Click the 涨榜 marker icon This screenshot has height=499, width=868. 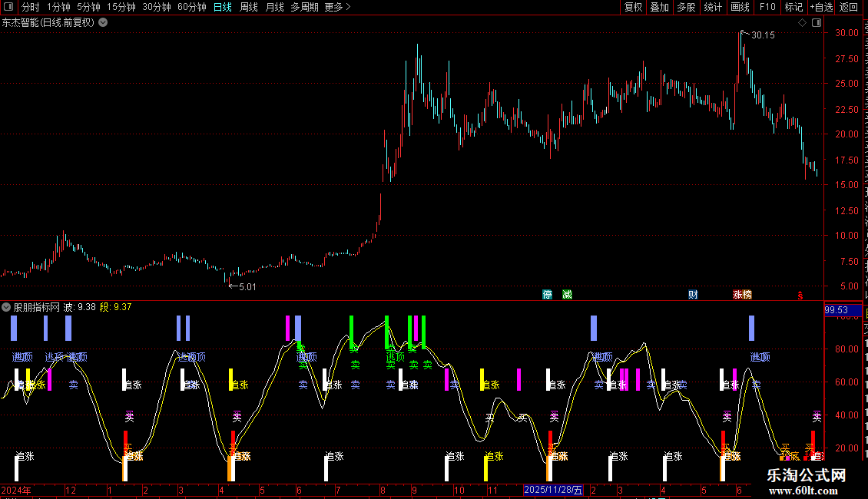pyautogui.click(x=742, y=294)
